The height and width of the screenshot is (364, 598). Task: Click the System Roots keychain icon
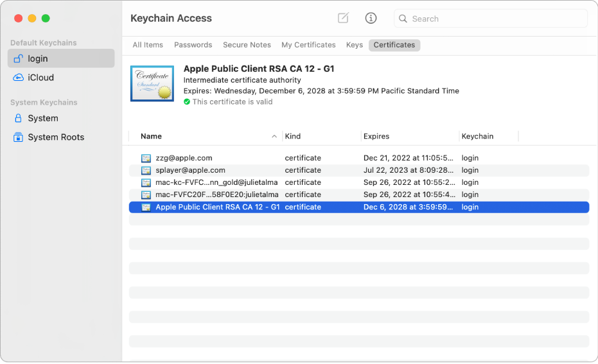pos(18,137)
